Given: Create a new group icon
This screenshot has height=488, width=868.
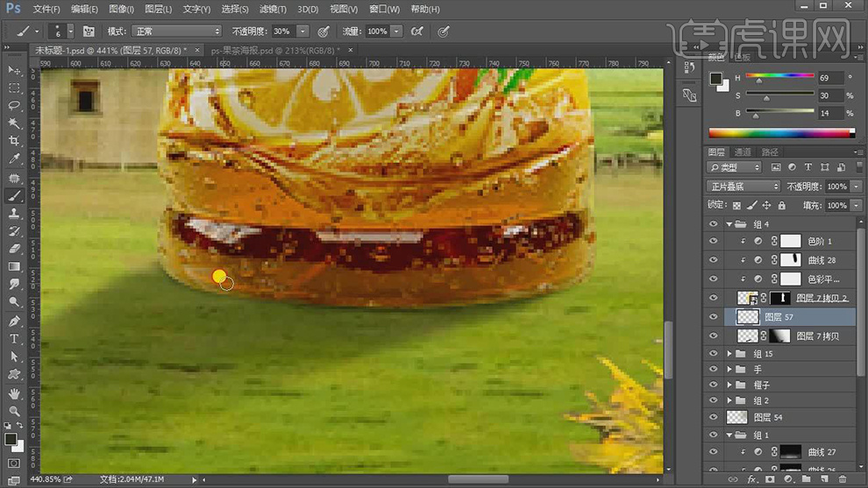Looking at the screenshot, I should click(806, 479).
